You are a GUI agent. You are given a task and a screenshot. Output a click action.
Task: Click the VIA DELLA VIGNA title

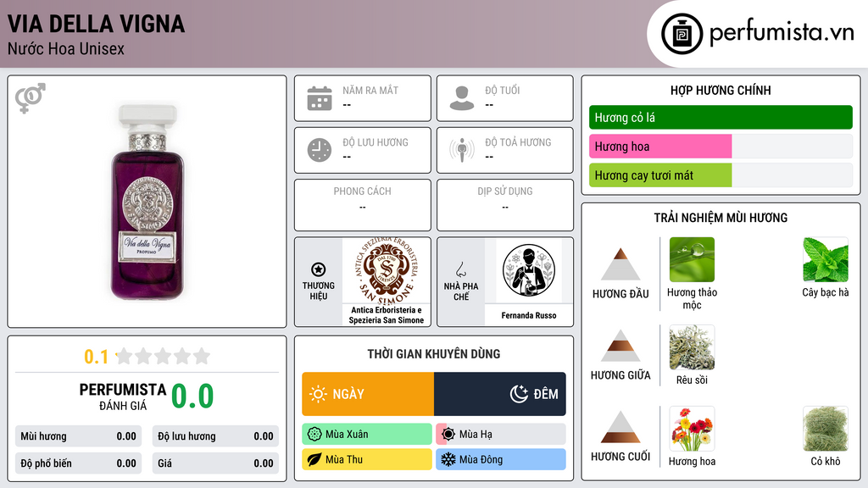pos(97,24)
